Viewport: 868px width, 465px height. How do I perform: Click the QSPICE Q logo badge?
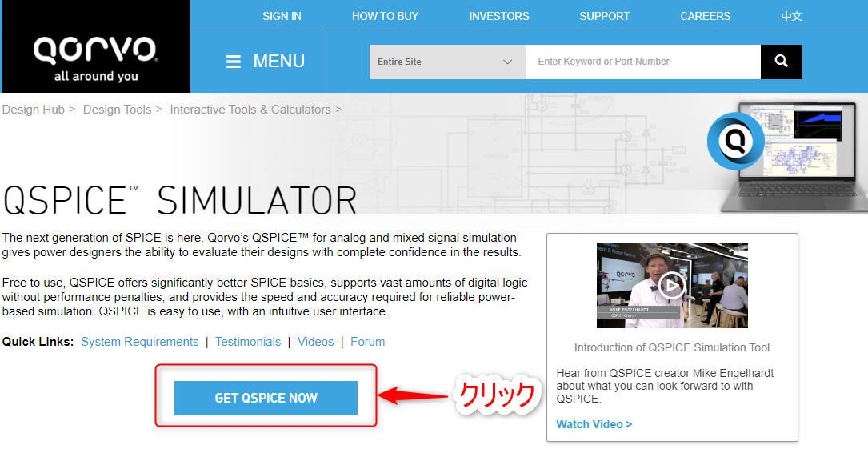735,141
